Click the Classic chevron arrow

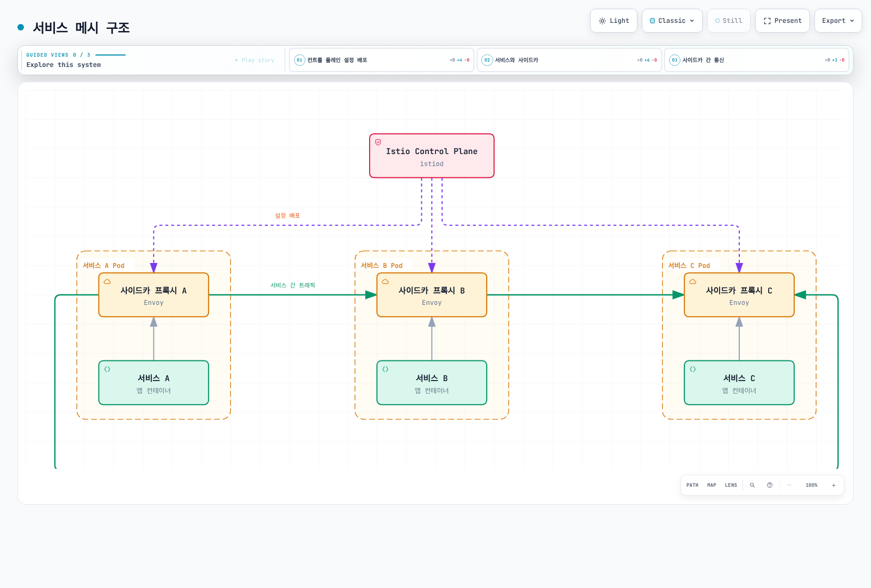pyautogui.click(x=692, y=21)
